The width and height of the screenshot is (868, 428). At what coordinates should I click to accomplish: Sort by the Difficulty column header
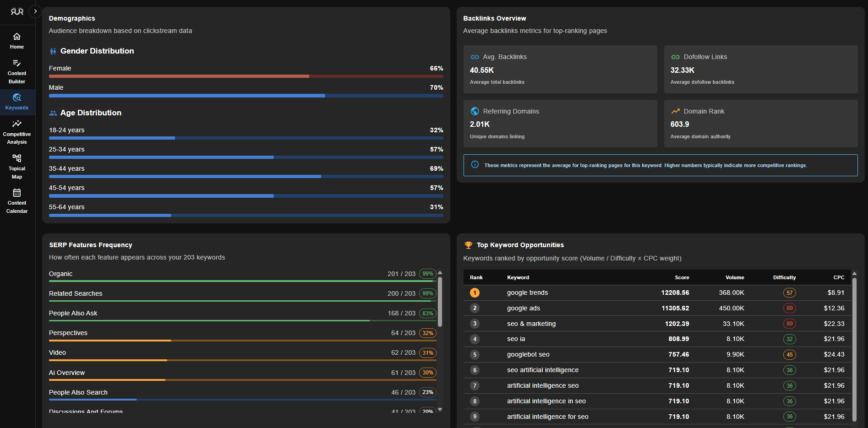point(784,277)
